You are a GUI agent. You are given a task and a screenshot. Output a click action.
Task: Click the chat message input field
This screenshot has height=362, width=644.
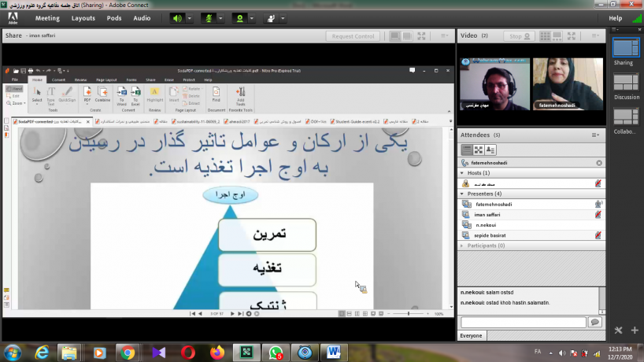[x=524, y=322]
